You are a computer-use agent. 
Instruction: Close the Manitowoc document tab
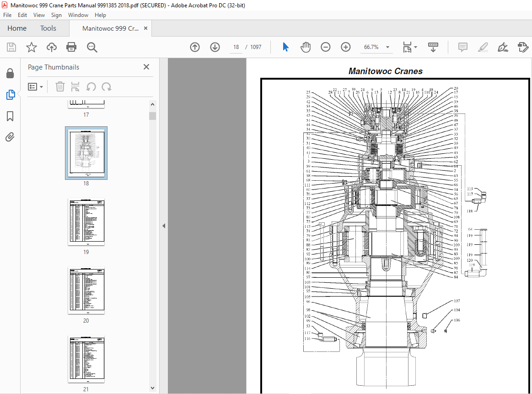145,28
